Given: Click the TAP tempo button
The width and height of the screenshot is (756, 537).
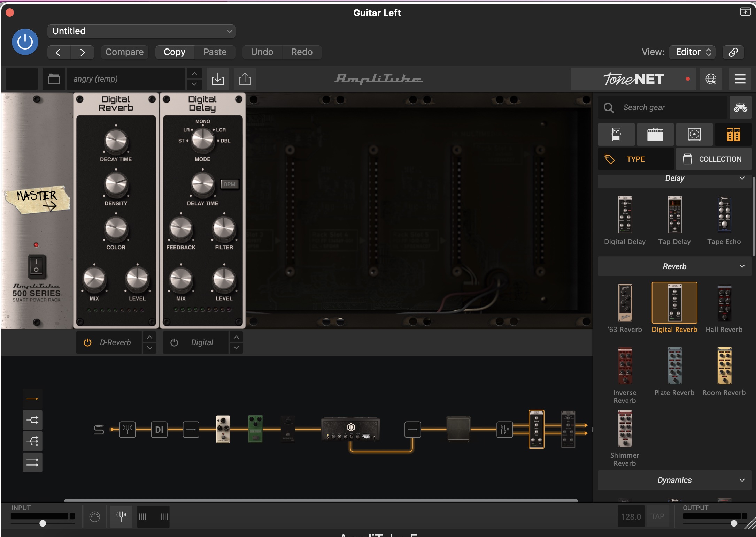Looking at the screenshot, I should click(658, 516).
